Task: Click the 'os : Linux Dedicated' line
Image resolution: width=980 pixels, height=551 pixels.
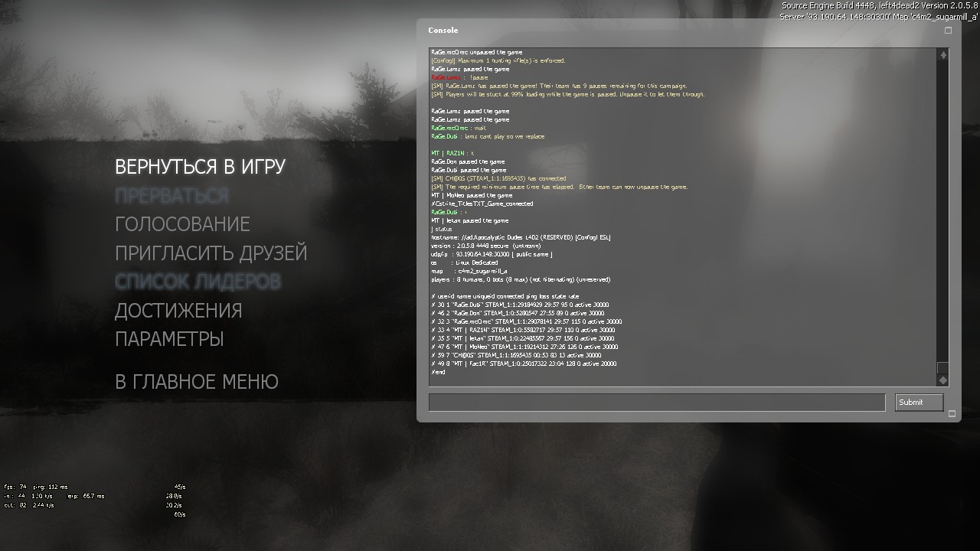Action: [464, 262]
